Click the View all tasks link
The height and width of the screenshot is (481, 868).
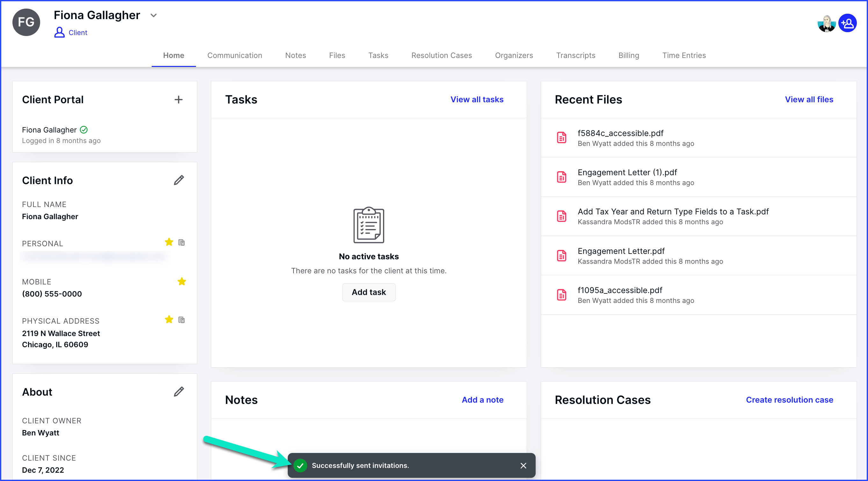477,100
